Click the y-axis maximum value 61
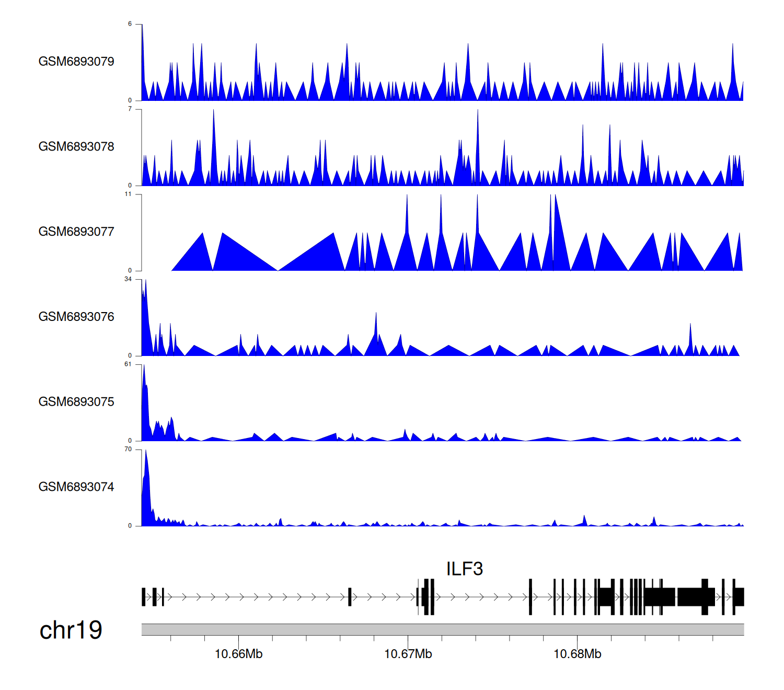784x690 pixels. pos(128,364)
